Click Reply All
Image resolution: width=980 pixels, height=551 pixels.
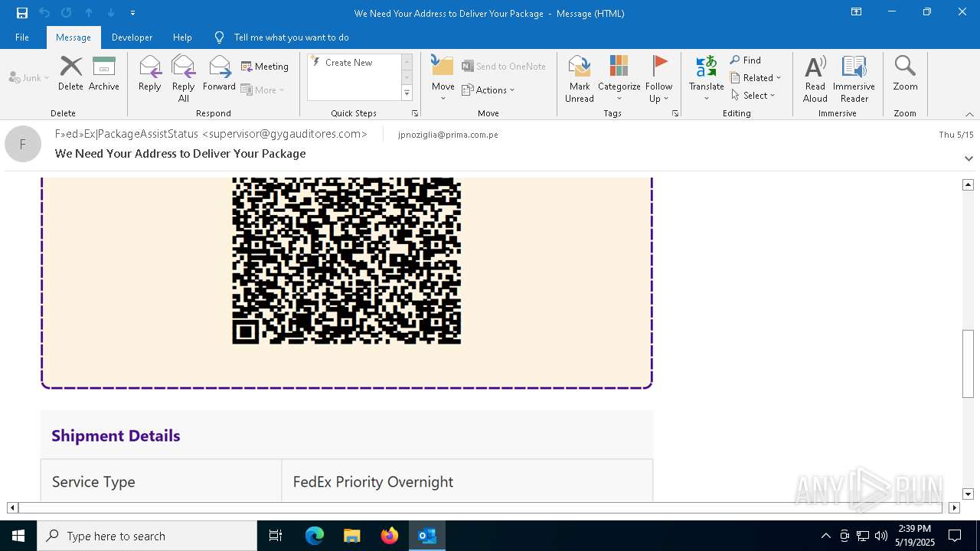pyautogui.click(x=184, y=78)
